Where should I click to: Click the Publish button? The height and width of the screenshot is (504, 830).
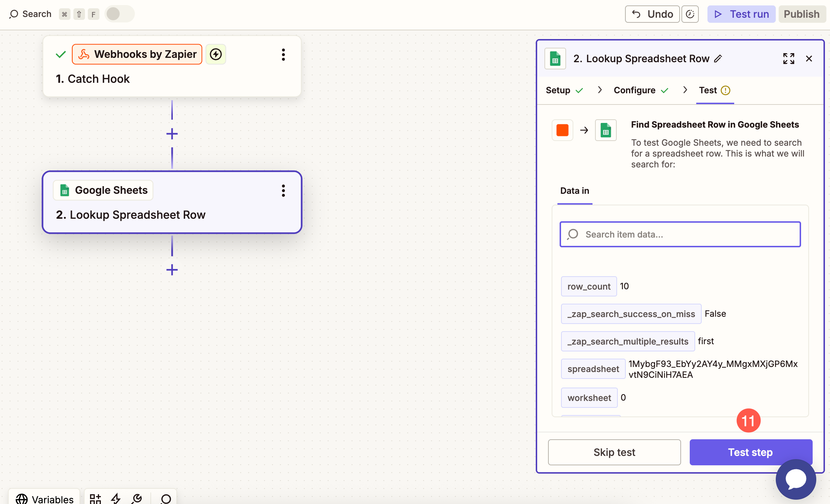click(802, 14)
